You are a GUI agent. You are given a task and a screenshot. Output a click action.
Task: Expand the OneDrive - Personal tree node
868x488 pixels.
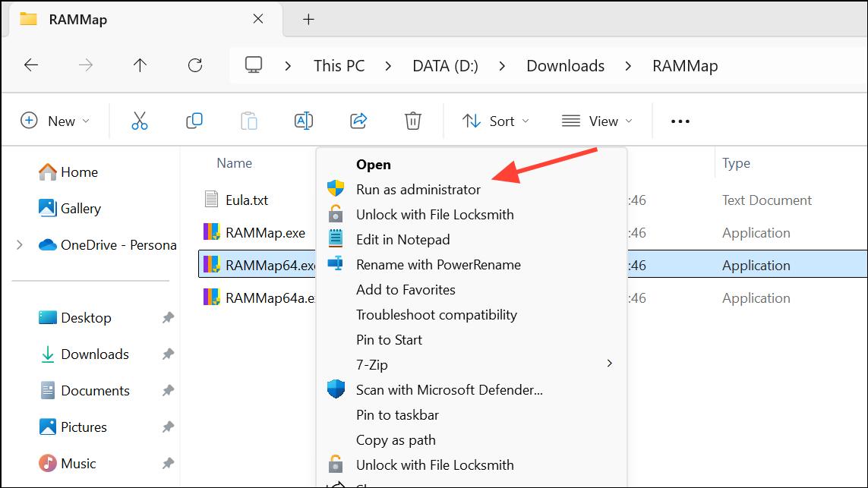pos(20,244)
